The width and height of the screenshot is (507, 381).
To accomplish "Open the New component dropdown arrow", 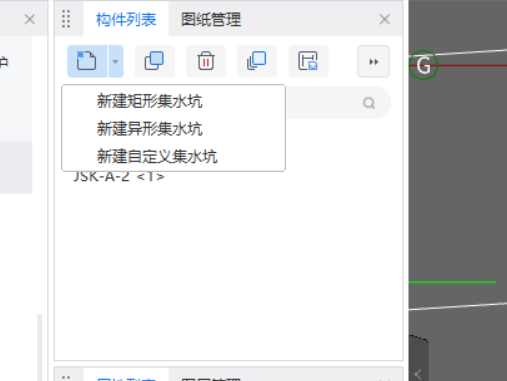I will (115, 61).
